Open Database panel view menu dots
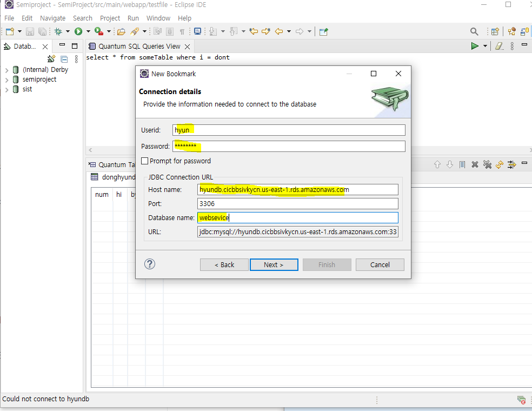This screenshot has width=532, height=411. tap(76, 59)
